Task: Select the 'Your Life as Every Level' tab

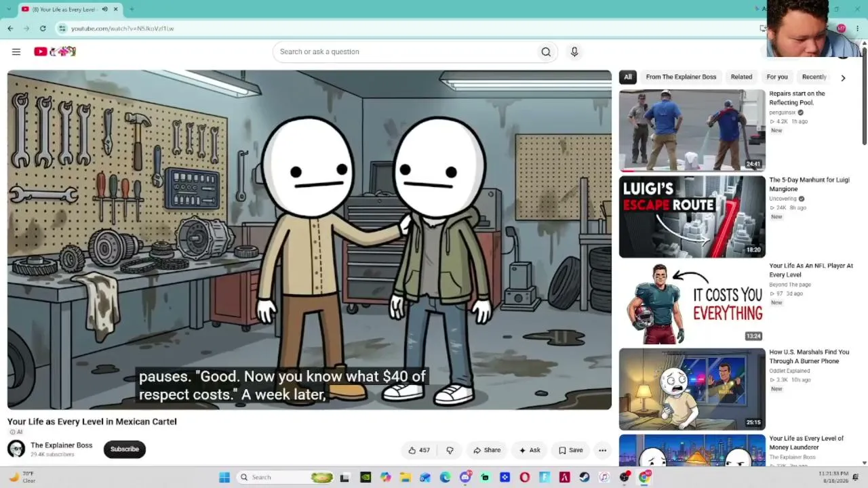Action: 70,9
